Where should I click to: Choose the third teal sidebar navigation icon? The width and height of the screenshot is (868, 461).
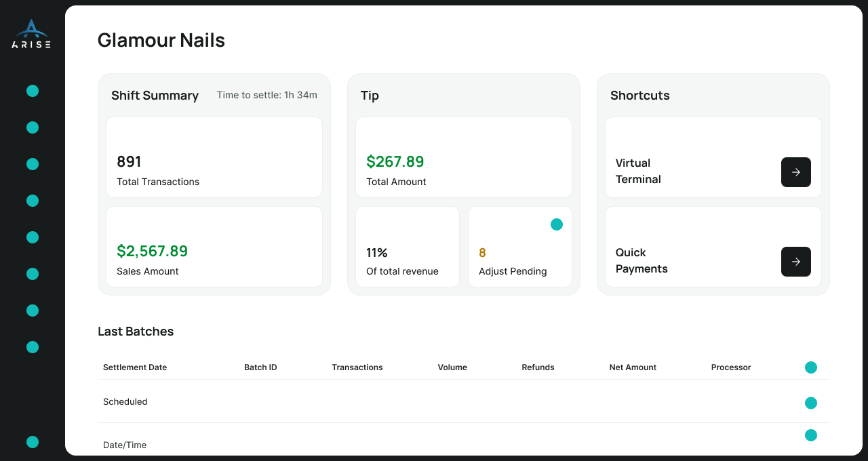pyautogui.click(x=33, y=164)
